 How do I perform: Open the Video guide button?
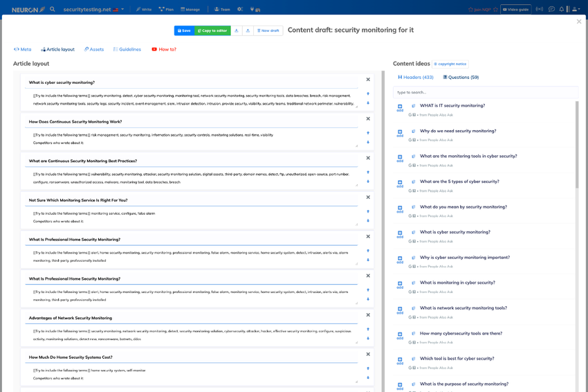pos(516,10)
